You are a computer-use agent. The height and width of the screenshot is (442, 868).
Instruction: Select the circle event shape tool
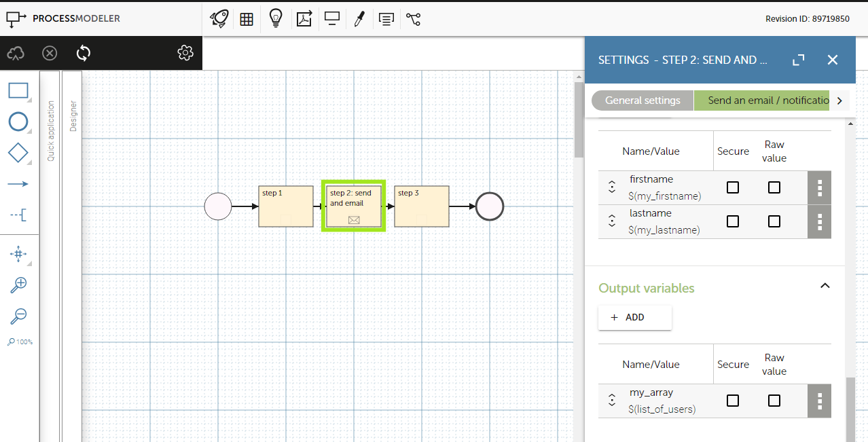point(18,122)
